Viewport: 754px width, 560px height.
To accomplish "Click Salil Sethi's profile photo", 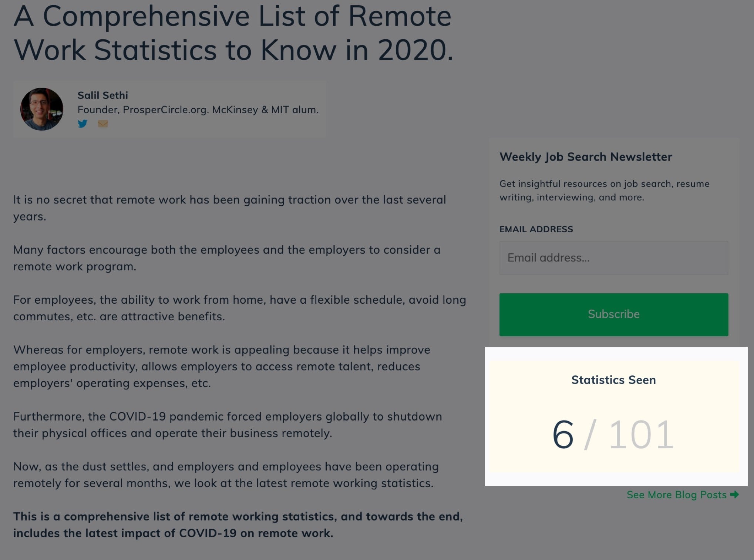I will (42, 109).
